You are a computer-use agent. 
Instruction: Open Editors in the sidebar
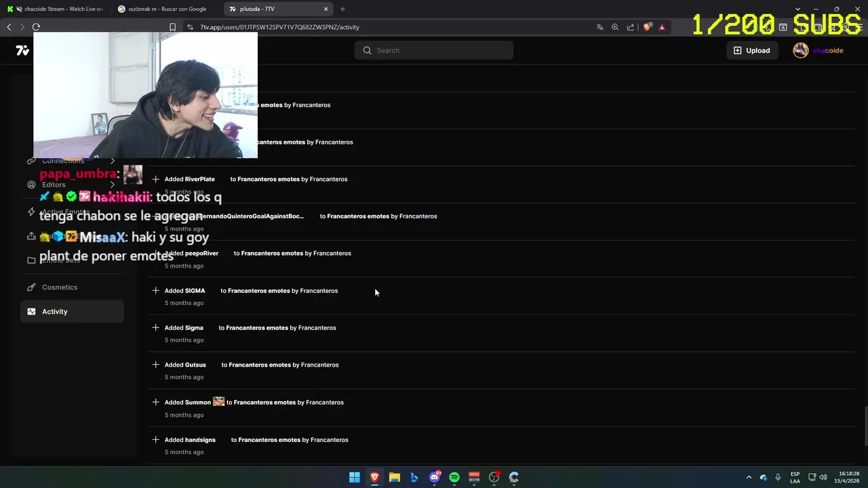(72, 184)
